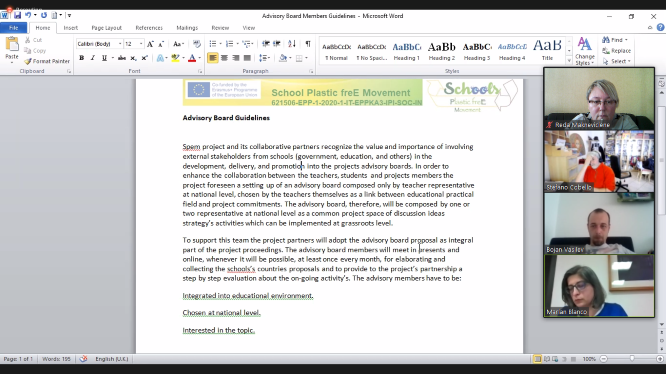Screen dimensions: 666x374
Task: Toggle Superscript formatting
Action: (x=144, y=58)
